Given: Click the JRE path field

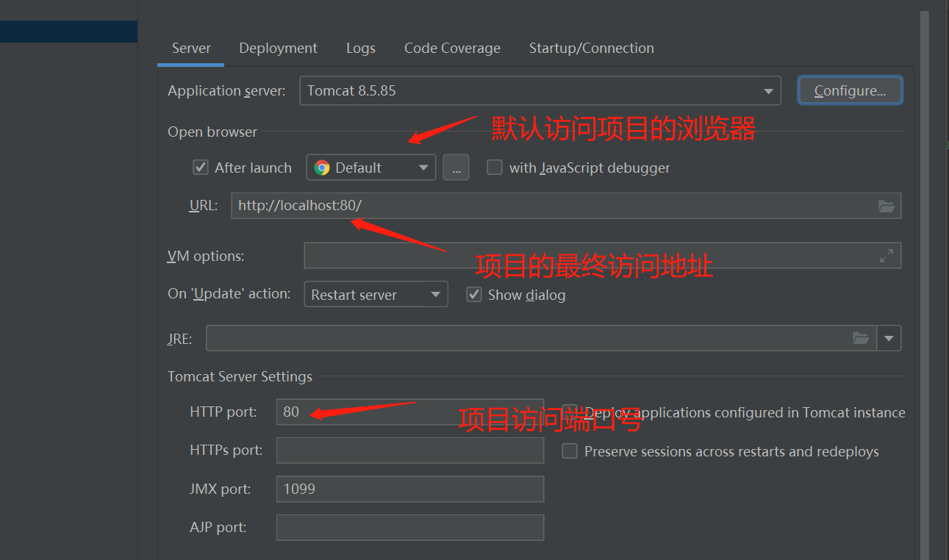Looking at the screenshot, I should point(541,338).
